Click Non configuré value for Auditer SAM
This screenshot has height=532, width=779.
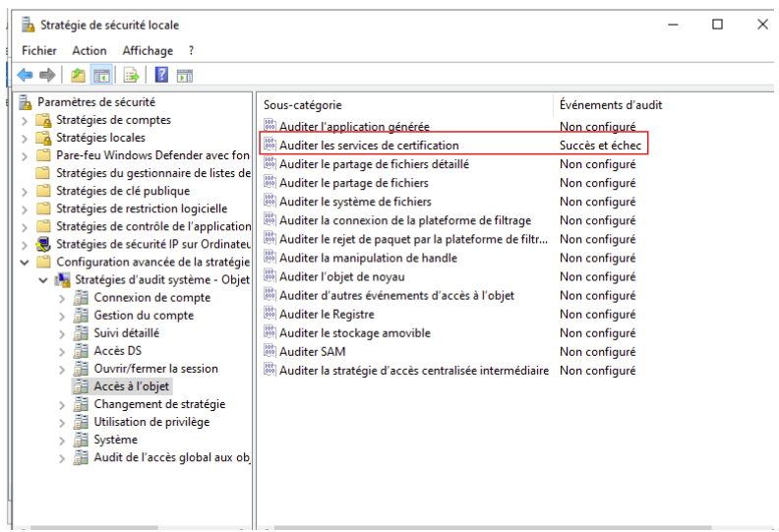pyautogui.click(x=597, y=352)
